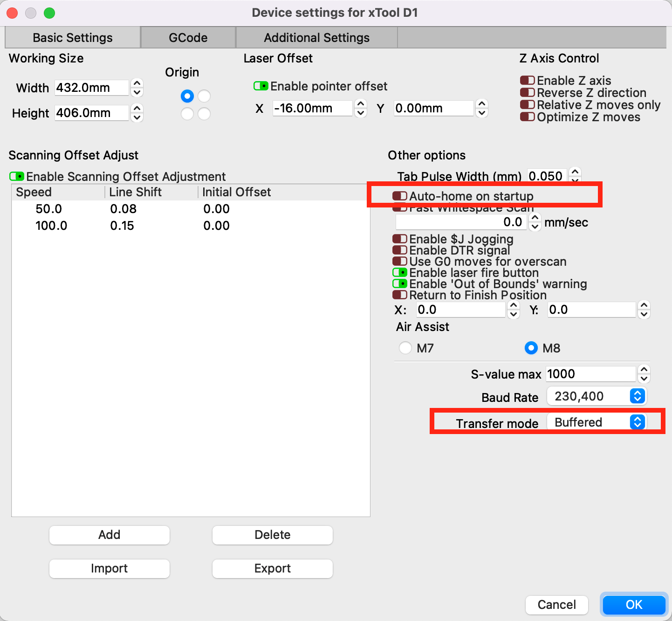The height and width of the screenshot is (621, 672).
Task: Increase finish position X: with up arrow
Action: tap(514, 305)
